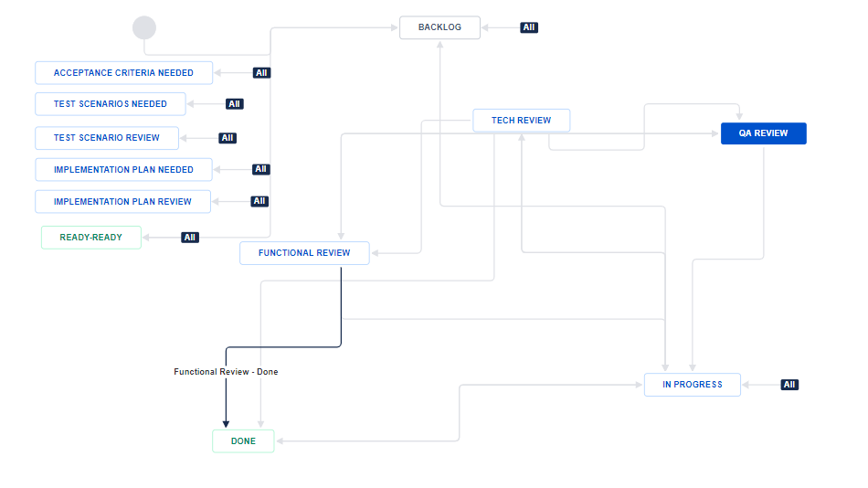This screenshot has width=868, height=488.
Task: Select the IMPLEMENTATION PLAN REVIEW status
Action: point(123,202)
